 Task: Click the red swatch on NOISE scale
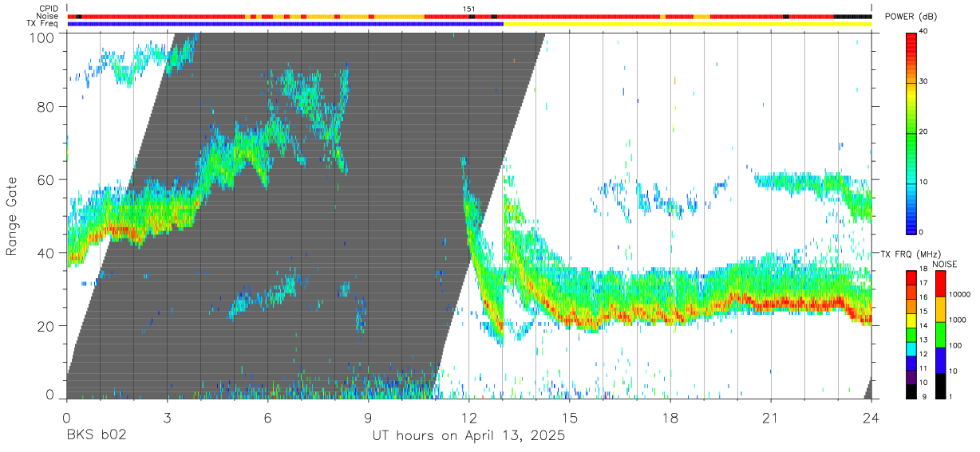click(x=940, y=284)
